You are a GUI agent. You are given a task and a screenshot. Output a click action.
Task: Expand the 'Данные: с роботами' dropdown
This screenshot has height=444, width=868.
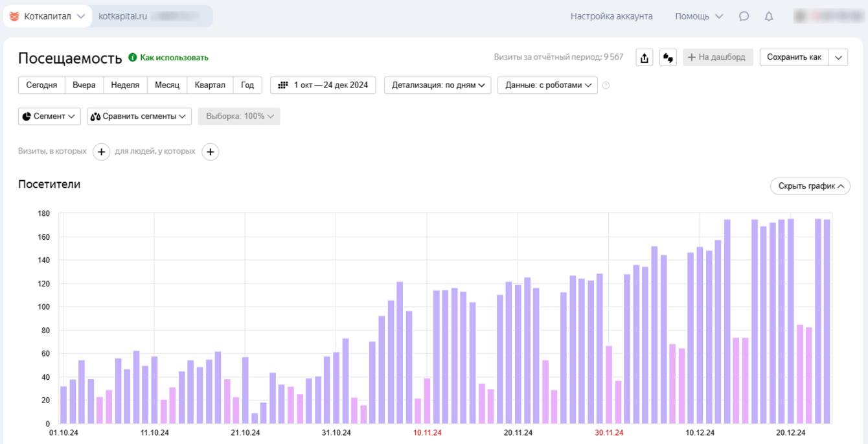[547, 85]
